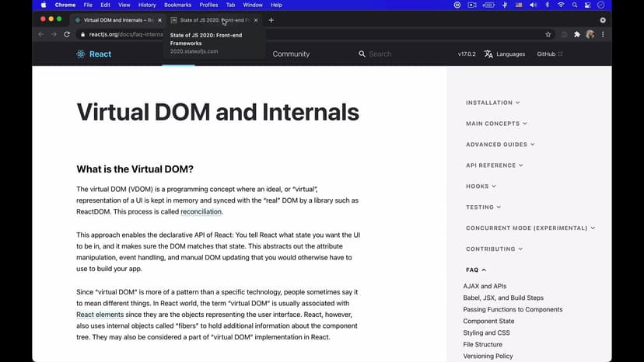The image size is (644, 362).
Task: Open the Languages translation icon
Action: coord(488,54)
